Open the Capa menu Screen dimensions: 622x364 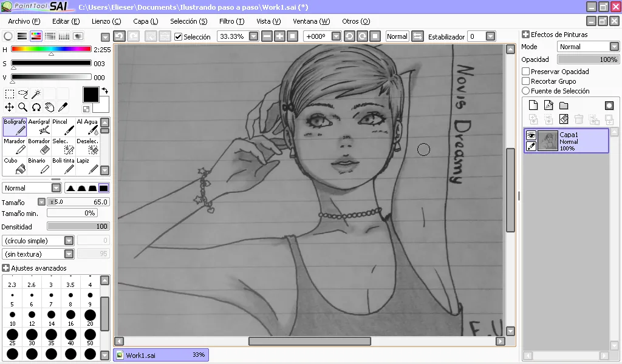click(x=146, y=21)
